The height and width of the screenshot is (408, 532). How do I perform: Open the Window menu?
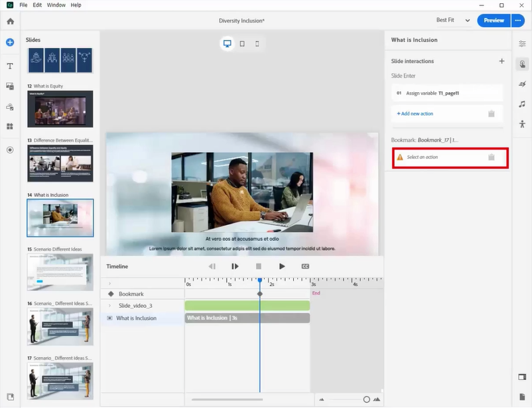click(x=56, y=5)
